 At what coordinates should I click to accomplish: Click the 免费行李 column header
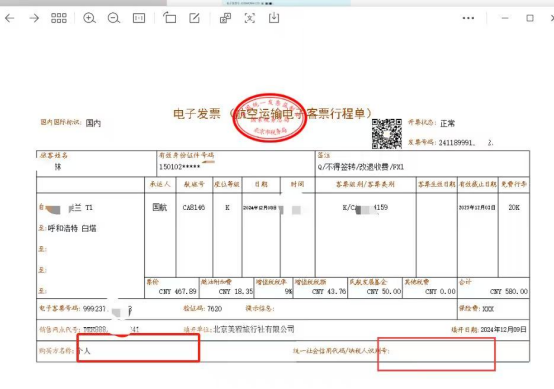click(514, 184)
